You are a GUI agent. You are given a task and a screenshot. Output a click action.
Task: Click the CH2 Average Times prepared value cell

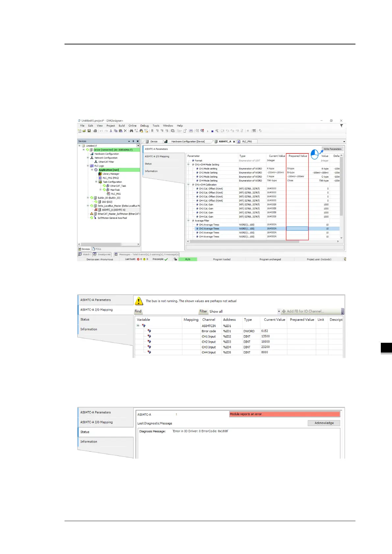[x=297, y=229]
